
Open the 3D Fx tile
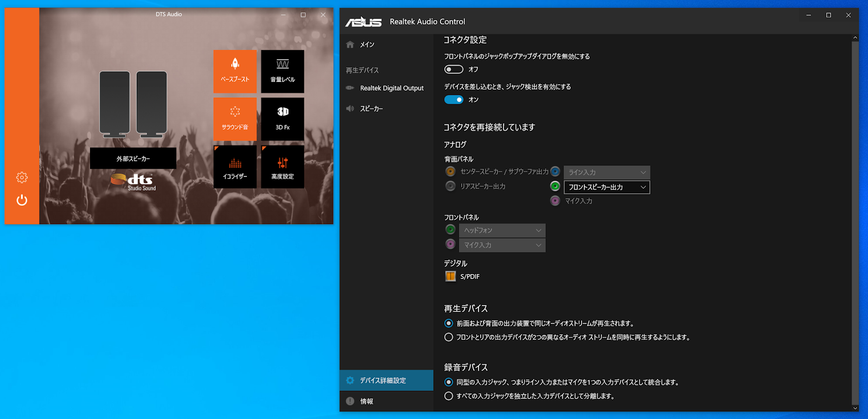pyautogui.click(x=283, y=119)
